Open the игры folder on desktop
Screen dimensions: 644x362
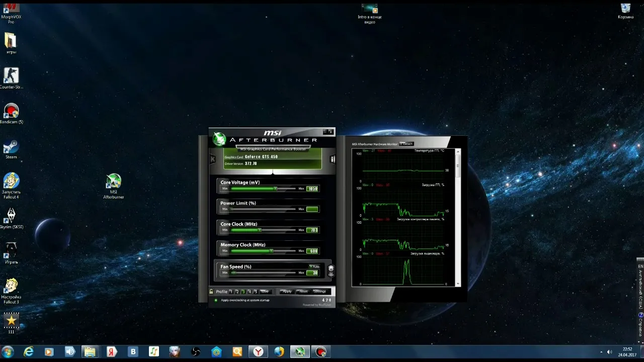(x=11, y=44)
